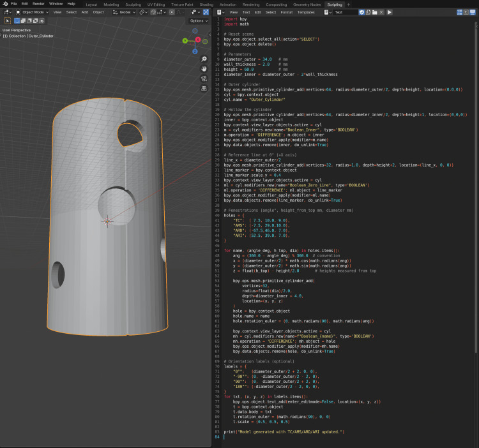Run the script with the play button
479x448 pixels.
click(389, 12)
